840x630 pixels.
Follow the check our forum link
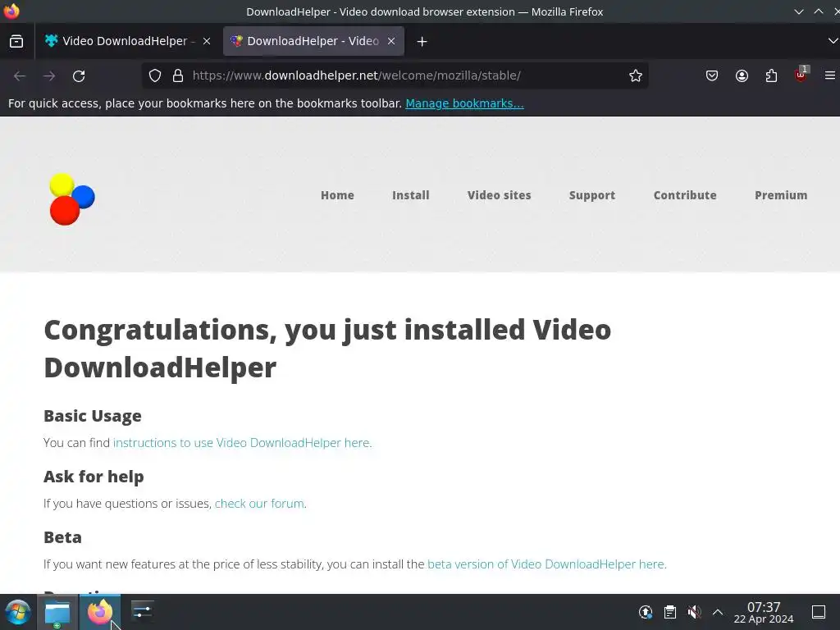point(259,504)
